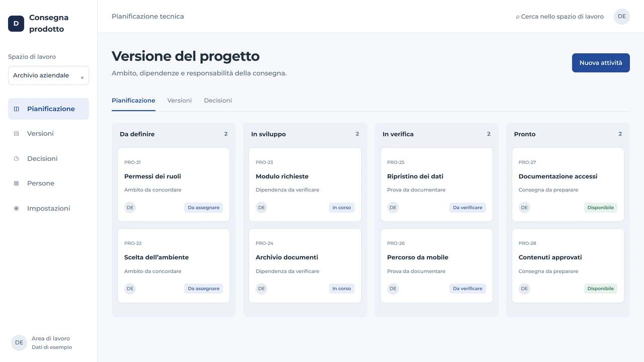Click the Pianificazione tecnica breadcrumb text
This screenshot has width=644, height=362.
(148, 17)
